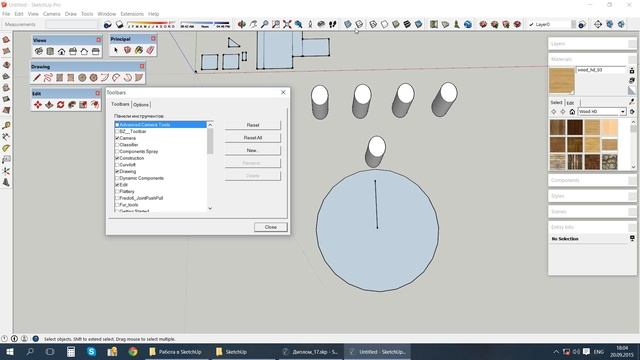Image resolution: width=640 pixels, height=360 pixels.
Task: Uncheck the Camera toolbar checkbox
Action: point(117,138)
